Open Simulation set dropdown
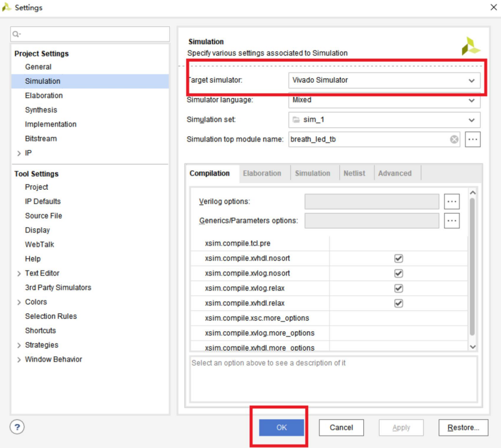Screen dimensions: 501x448 click(x=471, y=120)
